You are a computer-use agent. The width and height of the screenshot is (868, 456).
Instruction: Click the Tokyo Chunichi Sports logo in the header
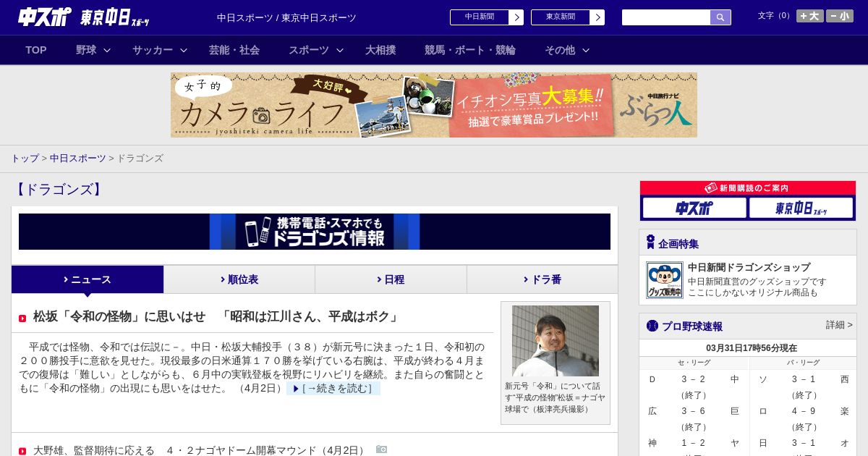115,17
